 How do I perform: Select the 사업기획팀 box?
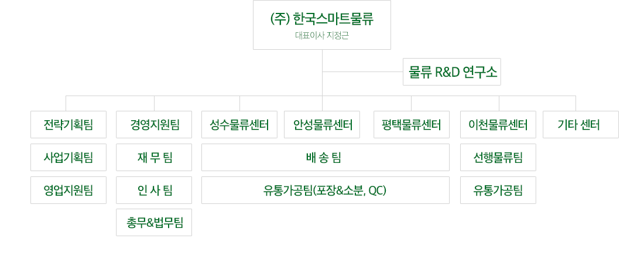point(68,158)
